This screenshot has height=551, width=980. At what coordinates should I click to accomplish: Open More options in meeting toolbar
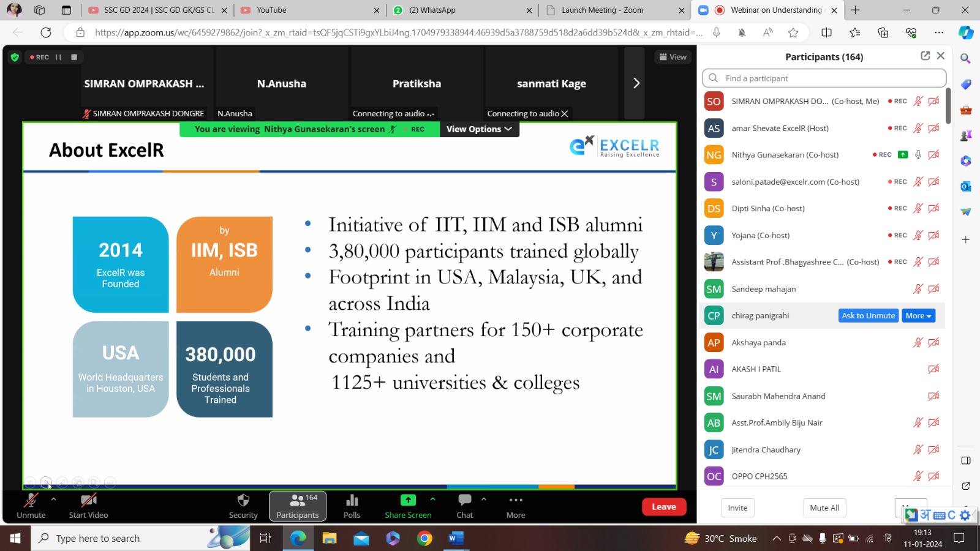tap(516, 500)
